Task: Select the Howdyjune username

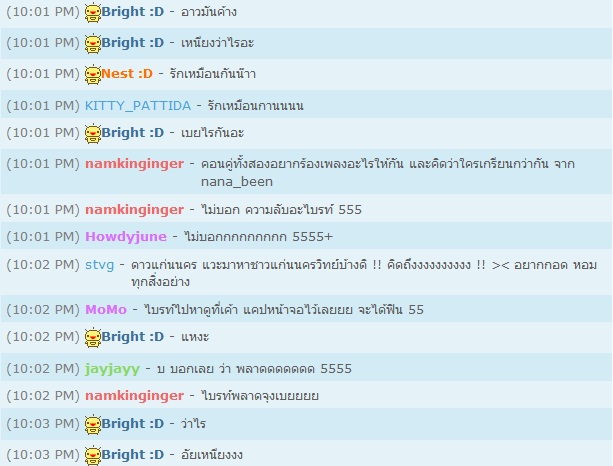Action: click(126, 237)
